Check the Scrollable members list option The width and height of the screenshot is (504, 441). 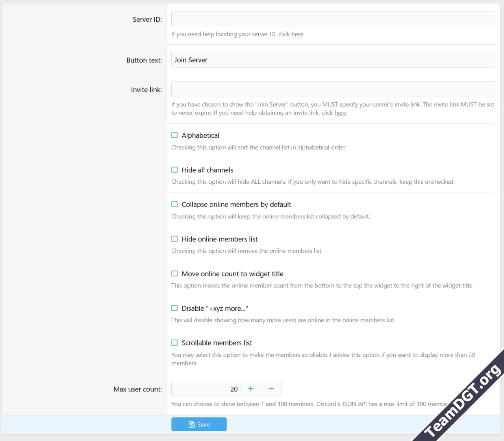coord(174,343)
